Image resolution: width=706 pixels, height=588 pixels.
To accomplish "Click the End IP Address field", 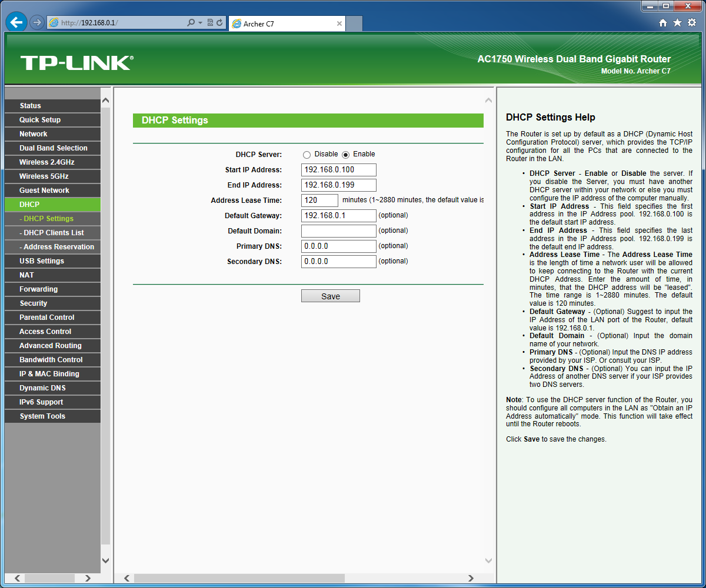I will coord(339,185).
